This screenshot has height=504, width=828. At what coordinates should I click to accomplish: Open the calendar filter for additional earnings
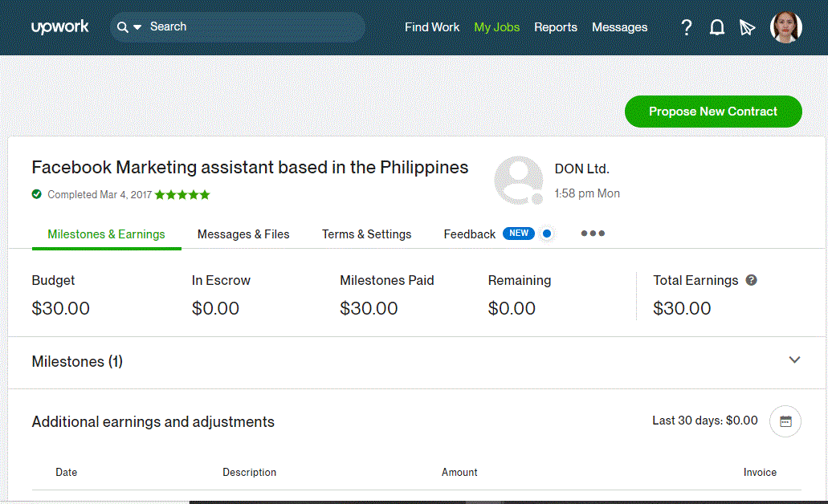tap(785, 421)
